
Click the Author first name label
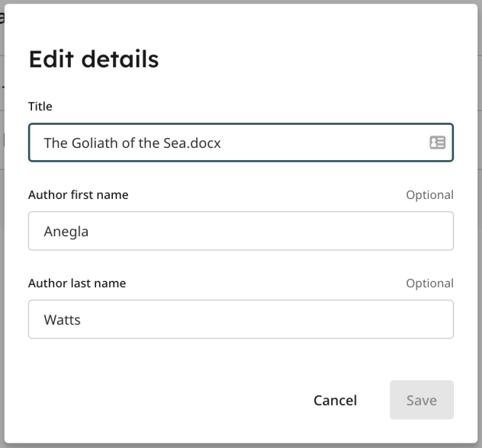coord(78,195)
